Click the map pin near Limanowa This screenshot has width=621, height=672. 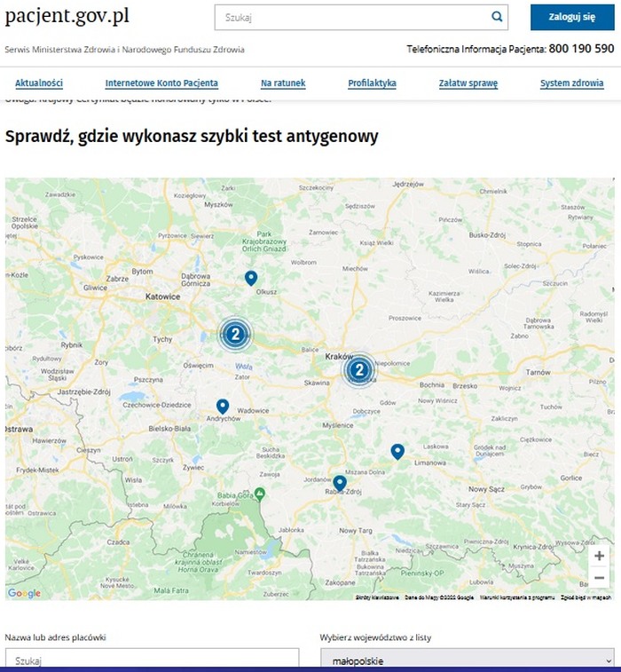(x=397, y=452)
